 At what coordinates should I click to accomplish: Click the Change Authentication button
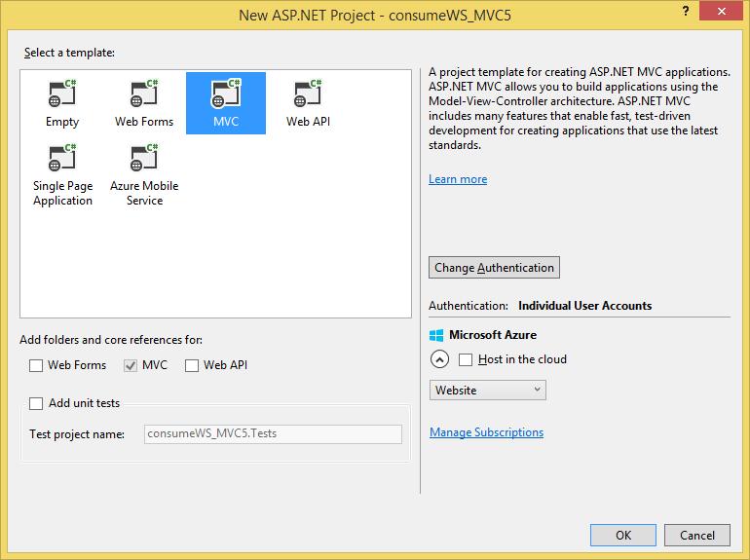coord(494,267)
